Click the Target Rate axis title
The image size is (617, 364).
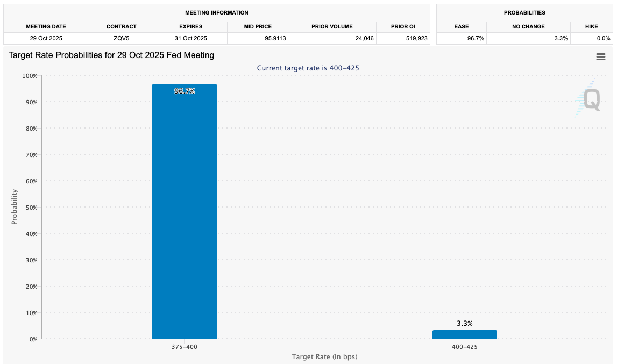coord(324,356)
